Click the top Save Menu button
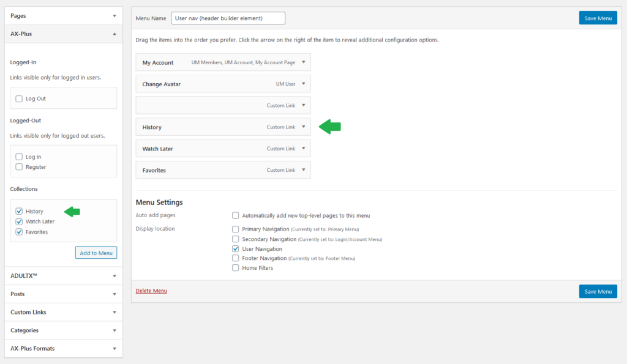This screenshot has height=364, width=627. pyautogui.click(x=598, y=18)
